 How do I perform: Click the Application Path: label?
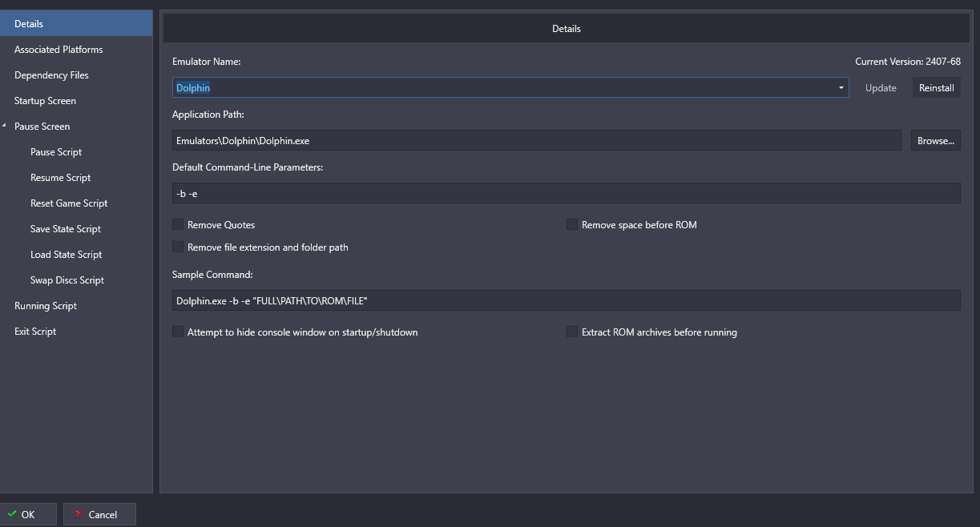(x=208, y=115)
